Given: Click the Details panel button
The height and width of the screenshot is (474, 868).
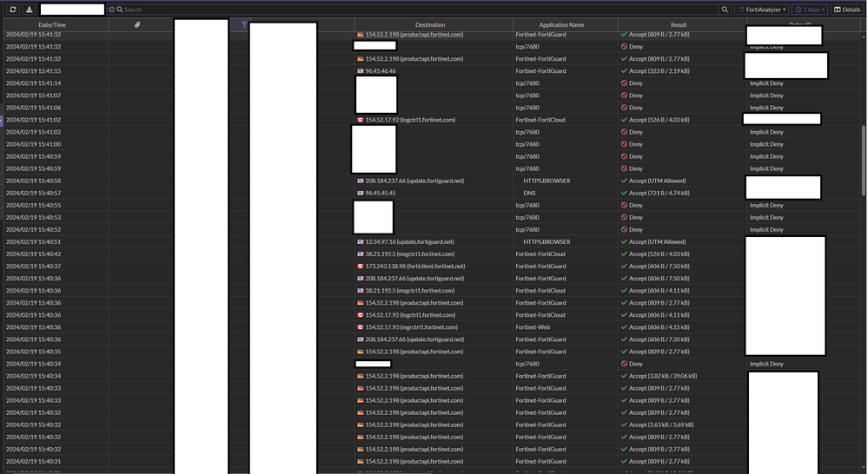Looking at the screenshot, I should [847, 10].
